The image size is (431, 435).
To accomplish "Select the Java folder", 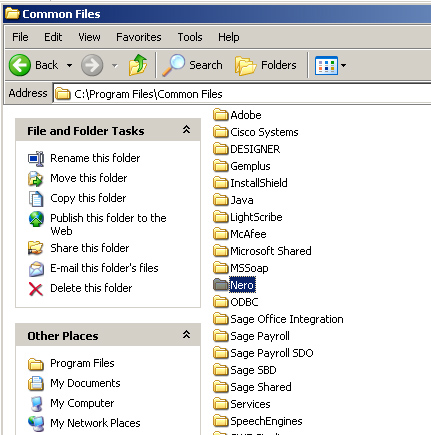I will pyautogui.click(x=233, y=200).
